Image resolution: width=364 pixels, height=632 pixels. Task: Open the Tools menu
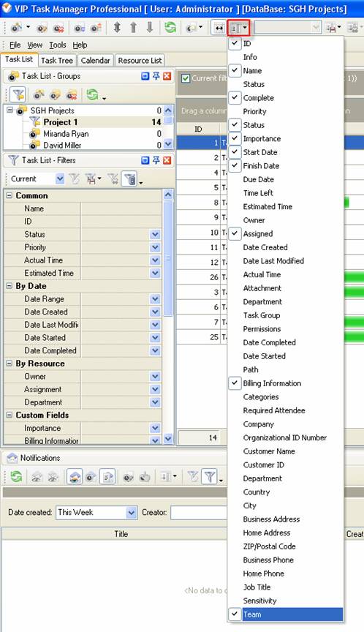click(58, 45)
